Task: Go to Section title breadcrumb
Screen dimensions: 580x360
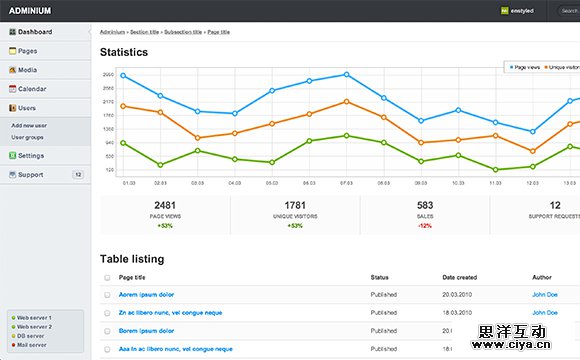Action: pos(145,32)
